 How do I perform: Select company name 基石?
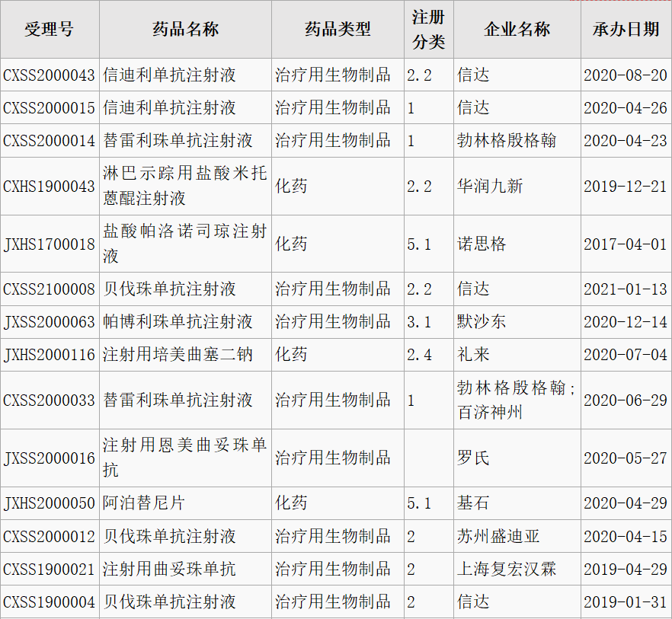tap(473, 503)
